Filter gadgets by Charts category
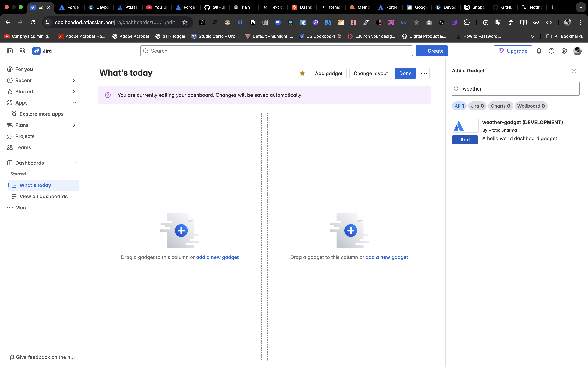This screenshot has height=367, width=588. tap(500, 106)
